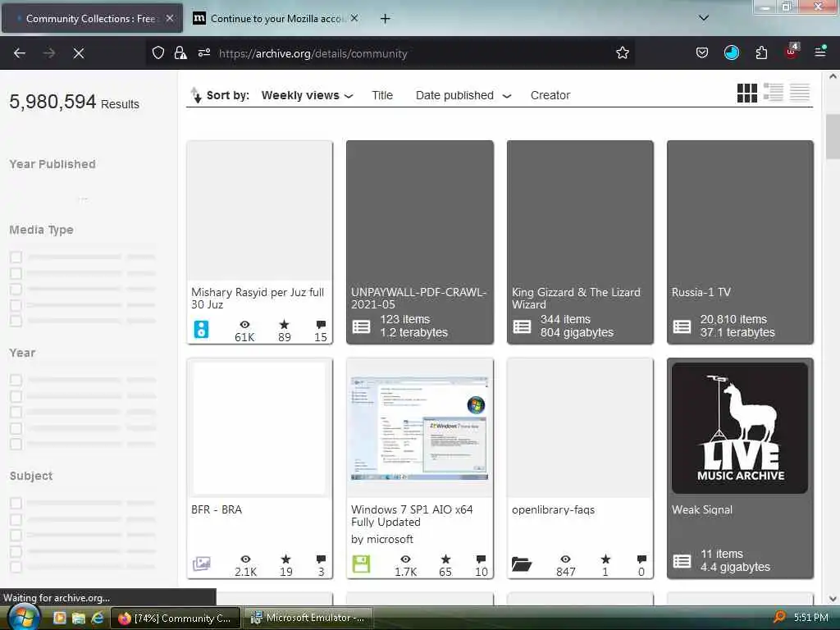Open the UNPAYWALL-PDF-CRAWL-2021-05 collection
840x630 pixels.
(x=418, y=299)
